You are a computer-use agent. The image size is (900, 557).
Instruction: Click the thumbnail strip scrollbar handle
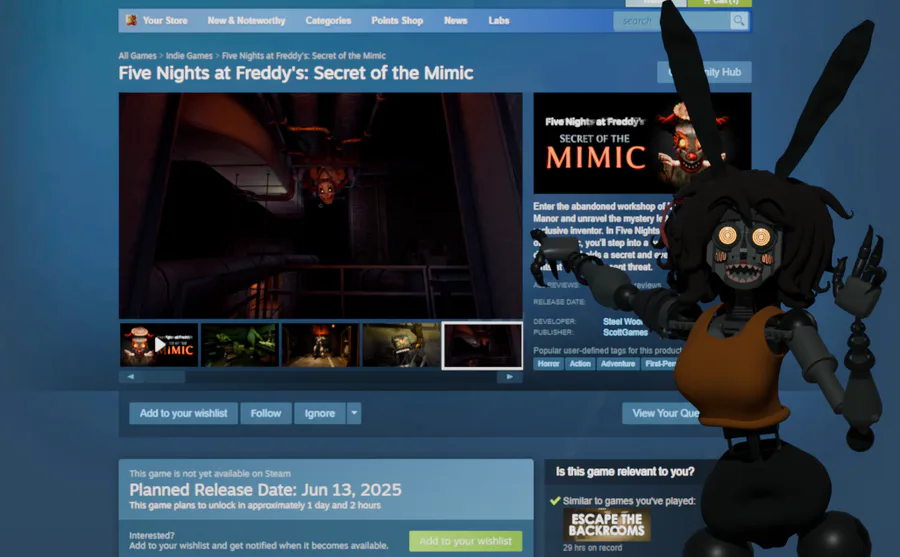pyautogui.click(x=165, y=377)
